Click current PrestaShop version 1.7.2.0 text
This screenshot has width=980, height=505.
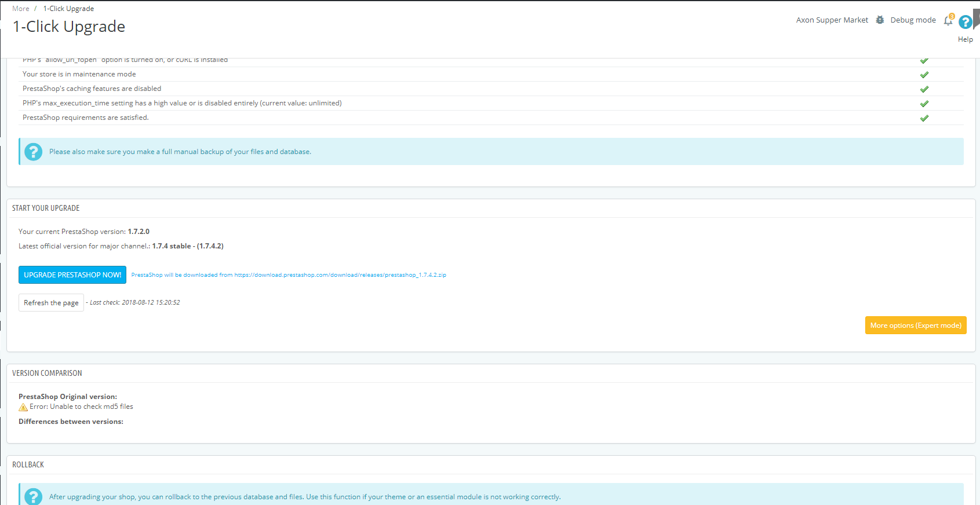[x=84, y=232]
